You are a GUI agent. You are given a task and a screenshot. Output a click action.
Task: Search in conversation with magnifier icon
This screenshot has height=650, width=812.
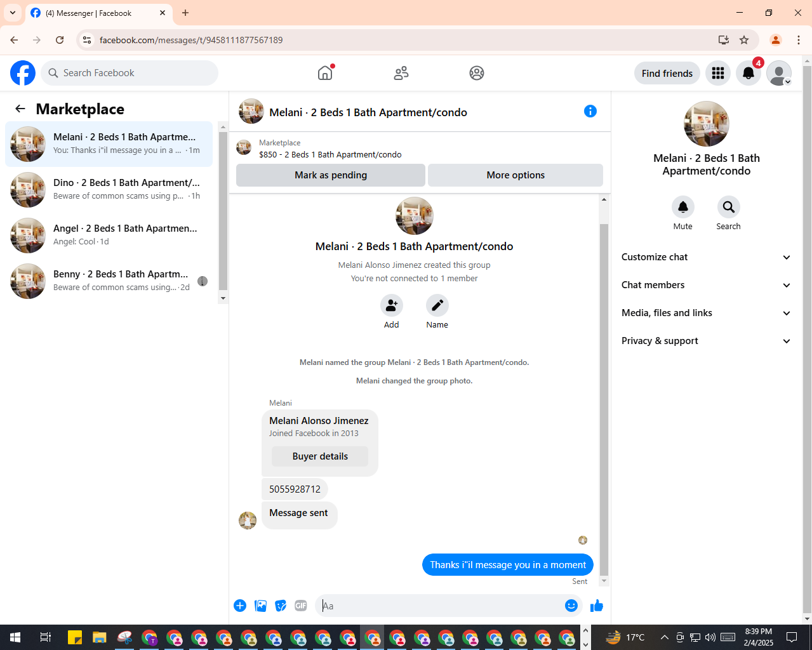tap(729, 207)
